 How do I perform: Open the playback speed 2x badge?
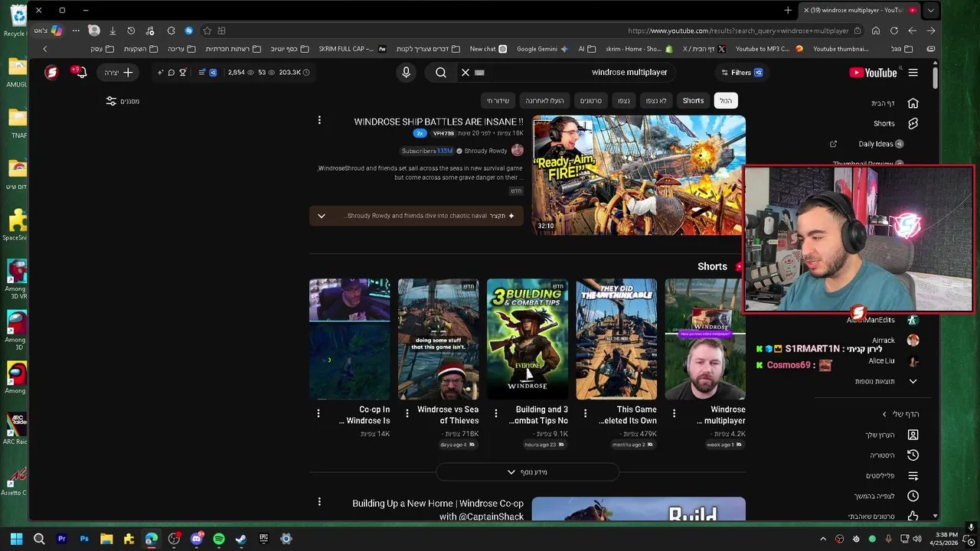(x=420, y=133)
